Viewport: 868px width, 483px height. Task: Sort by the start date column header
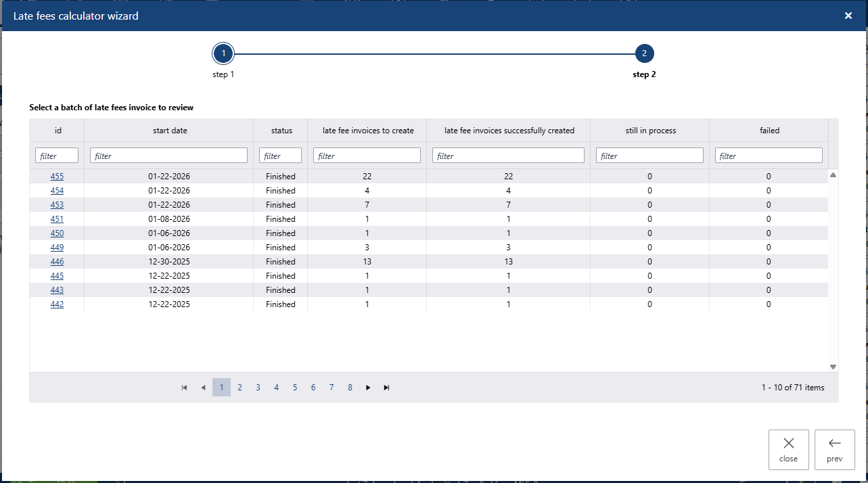[170, 131]
